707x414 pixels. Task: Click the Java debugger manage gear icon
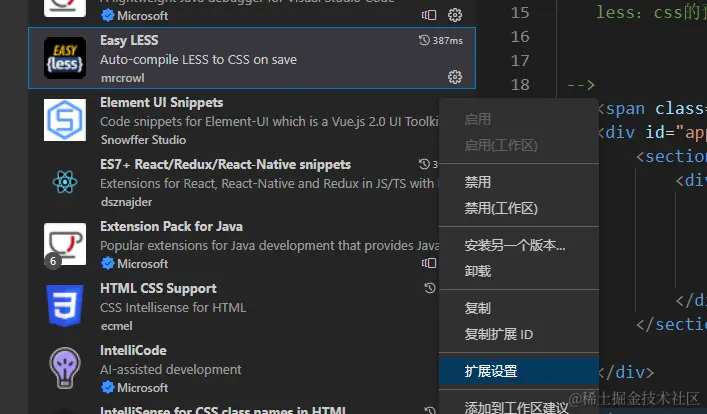pyautogui.click(x=454, y=15)
